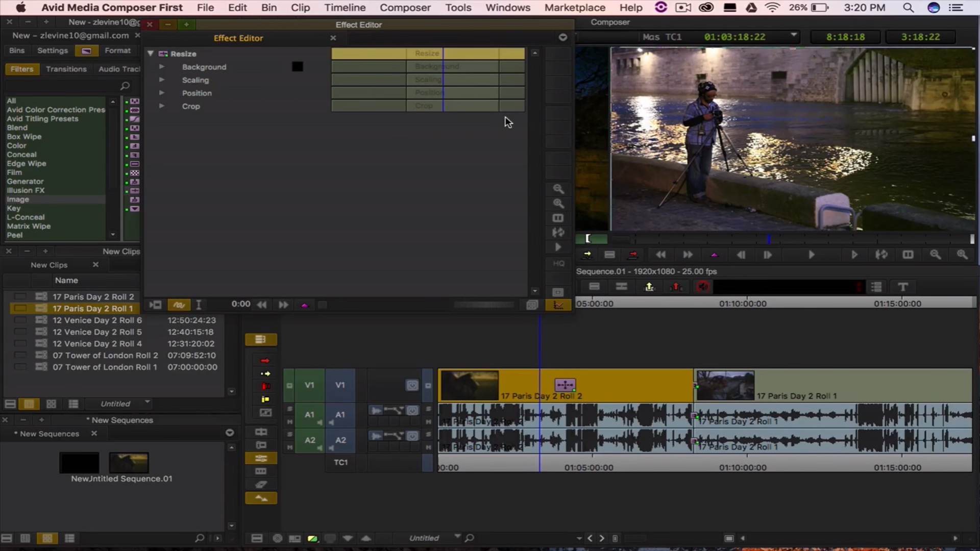This screenshot has width=980, height=551.
Task: Click the Step Forward frame button
Action: [767, 255]
